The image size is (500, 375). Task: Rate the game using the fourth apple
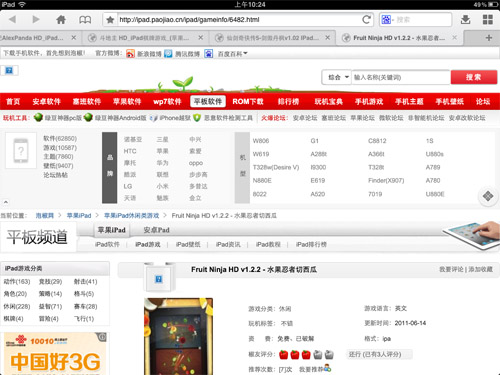coord(318,355)
